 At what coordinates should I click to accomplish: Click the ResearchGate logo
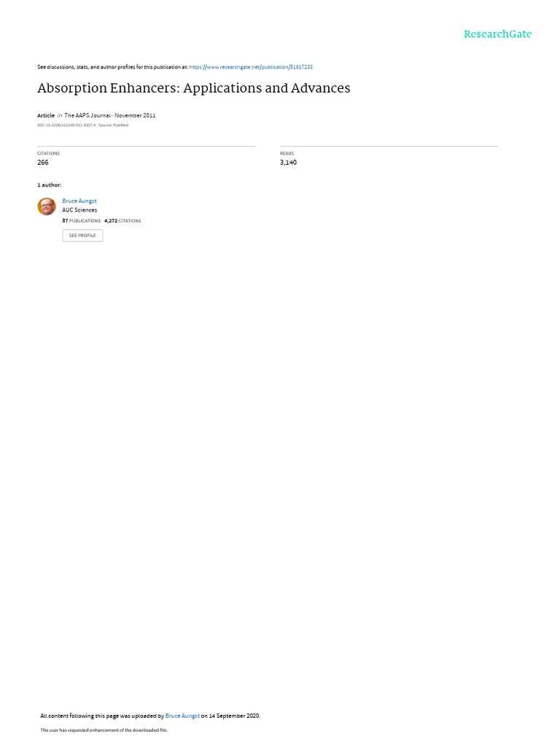[x=497, y=34]
